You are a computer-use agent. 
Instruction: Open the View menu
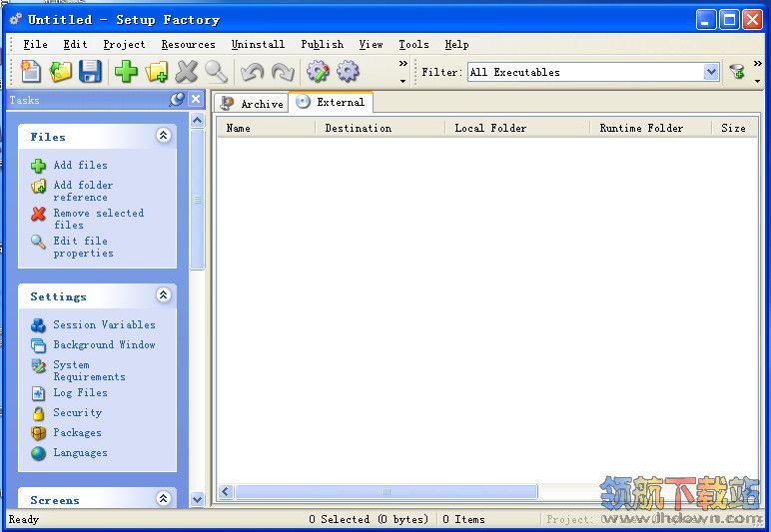point(371,44)
